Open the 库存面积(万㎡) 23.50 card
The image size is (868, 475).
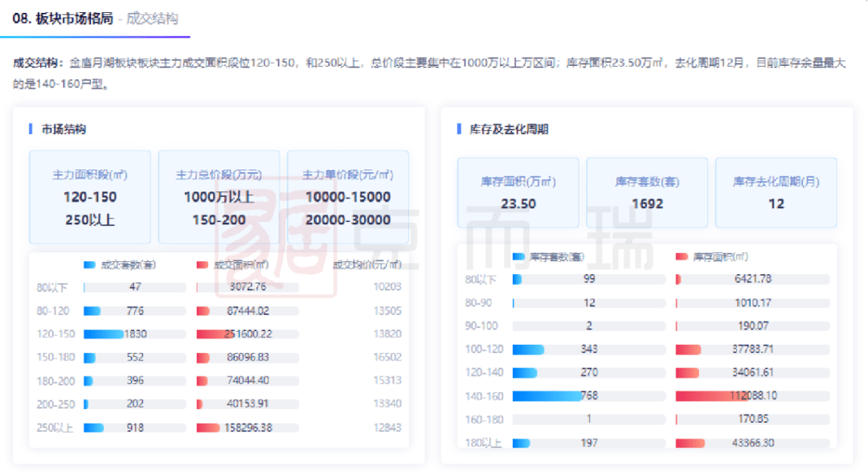click(518, 193)
